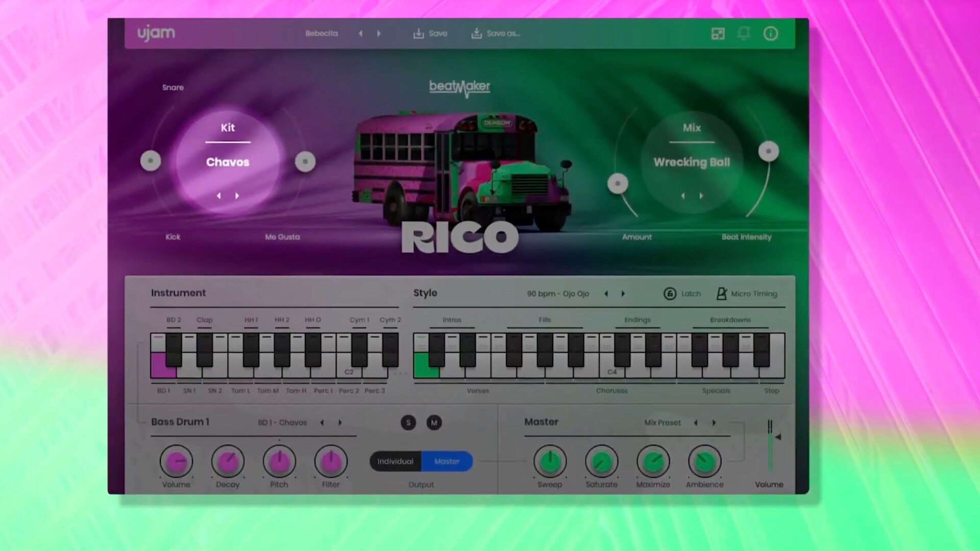Set output to Master
Screen dimensions: 980x551
click(447, 461)
